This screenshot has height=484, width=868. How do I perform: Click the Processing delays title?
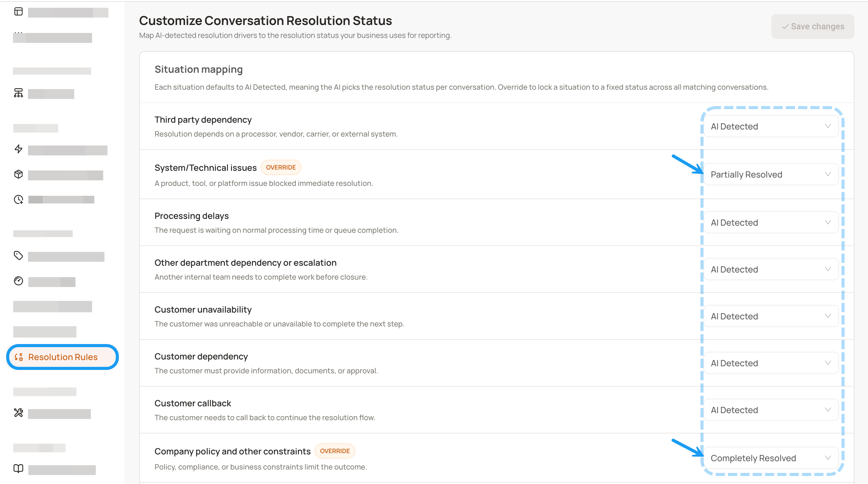(x=191, y=216)
